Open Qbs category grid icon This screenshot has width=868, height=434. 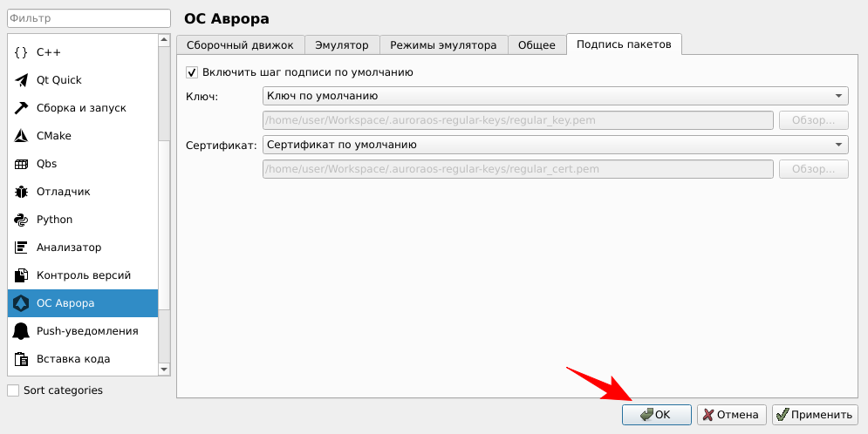pos(21,164)
